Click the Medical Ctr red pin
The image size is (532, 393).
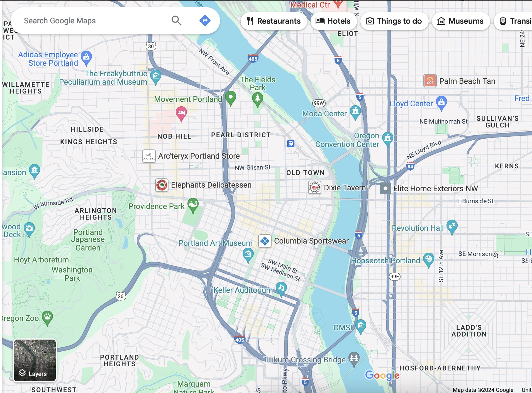point(338,3)
